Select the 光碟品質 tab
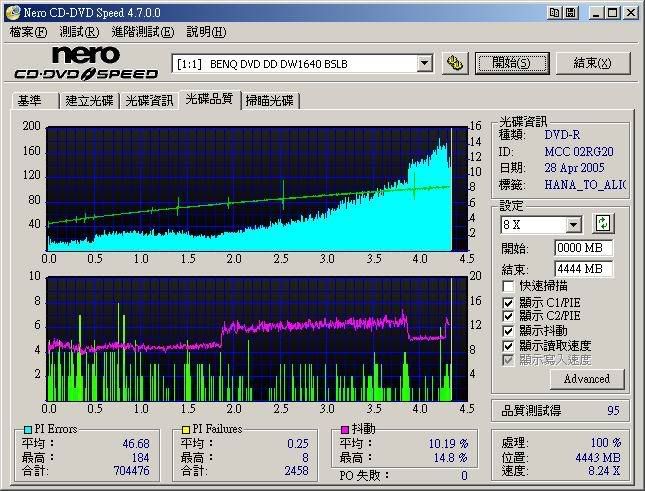 pos(210,99)
